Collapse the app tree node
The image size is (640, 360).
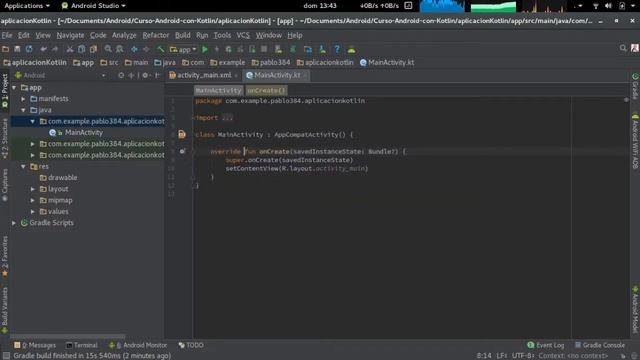pos(14,87)
